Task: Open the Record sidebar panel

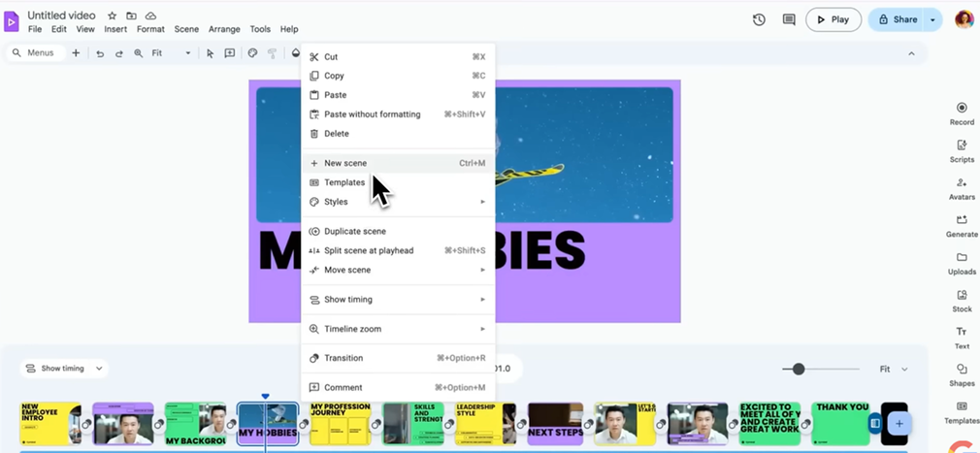Action: coord(962,113)
